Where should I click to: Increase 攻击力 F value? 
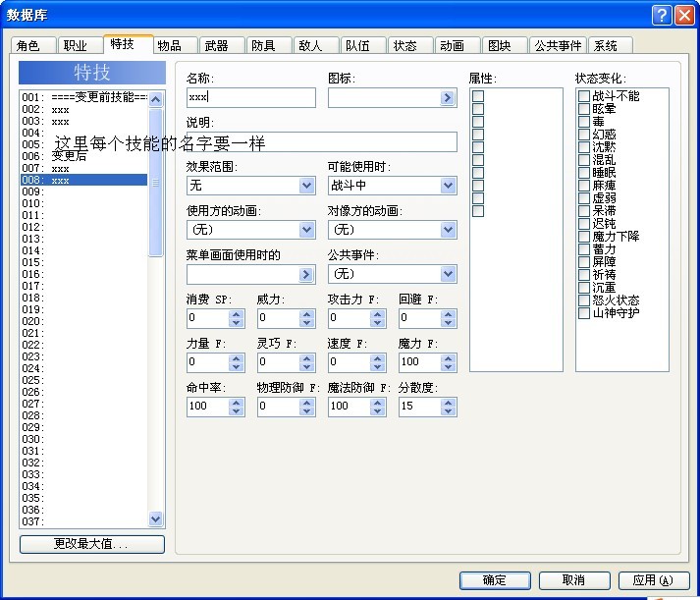point(378,314)
